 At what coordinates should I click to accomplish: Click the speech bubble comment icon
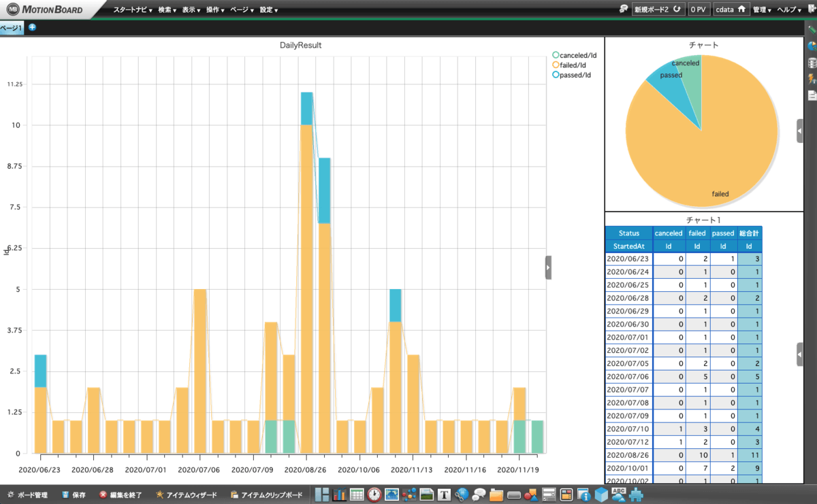click(x=479, y=494)
